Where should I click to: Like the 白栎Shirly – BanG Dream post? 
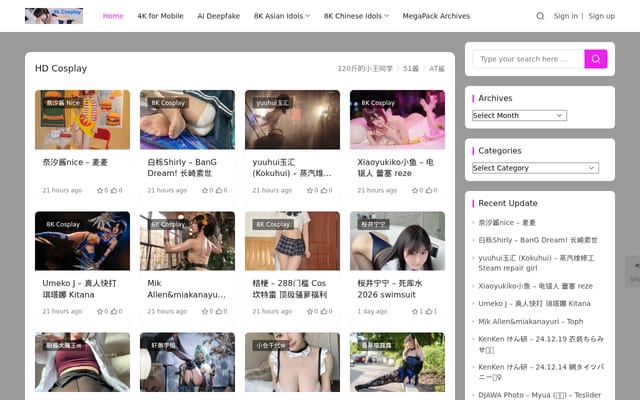[221, 190]
